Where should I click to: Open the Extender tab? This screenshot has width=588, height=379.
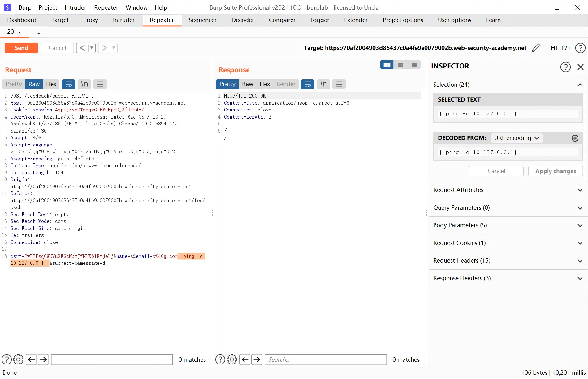coord(356,20)
